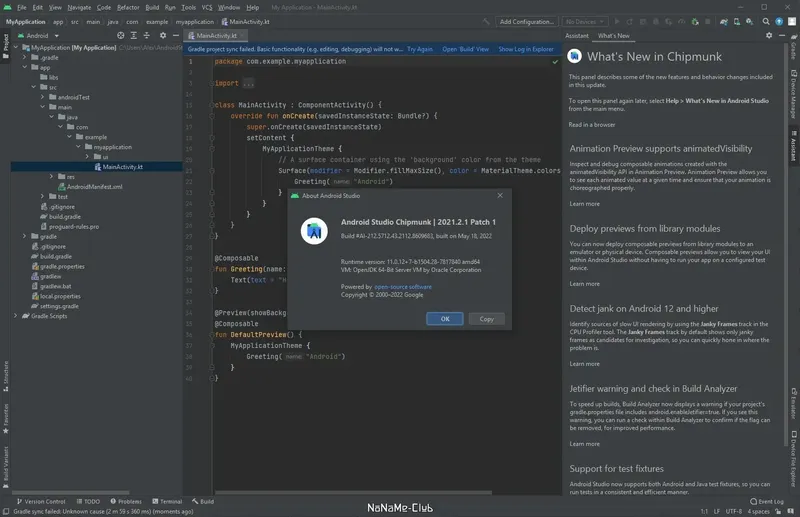800x517 pixels.
Task: Close the MainActivity.kt editor tab
Action: pos(242,36)
